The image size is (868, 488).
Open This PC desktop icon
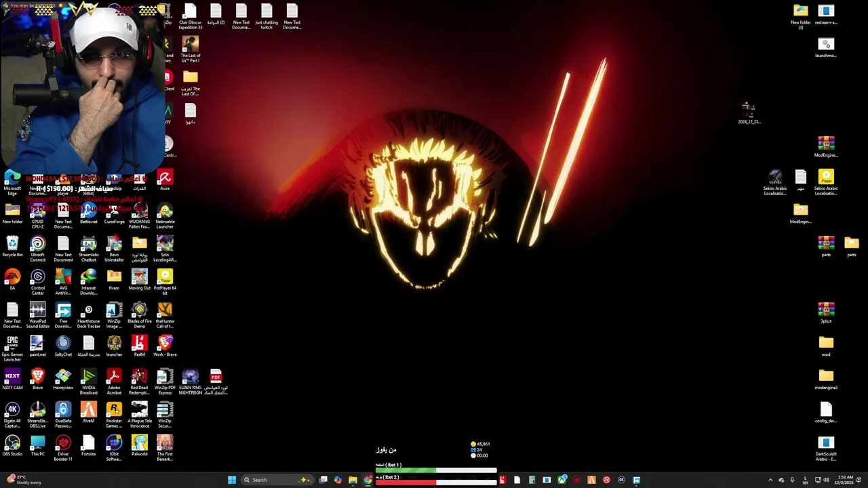point(37,446)
